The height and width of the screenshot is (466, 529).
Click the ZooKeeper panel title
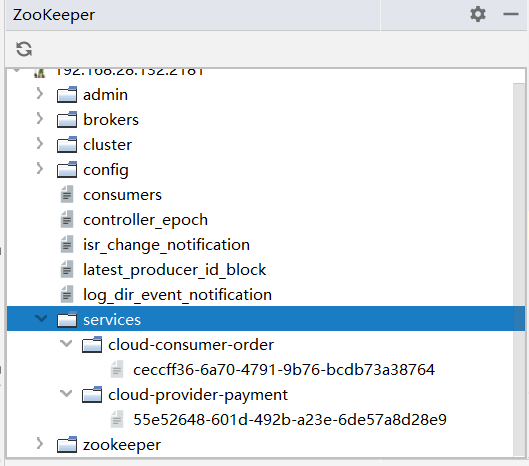click(54, 15)
